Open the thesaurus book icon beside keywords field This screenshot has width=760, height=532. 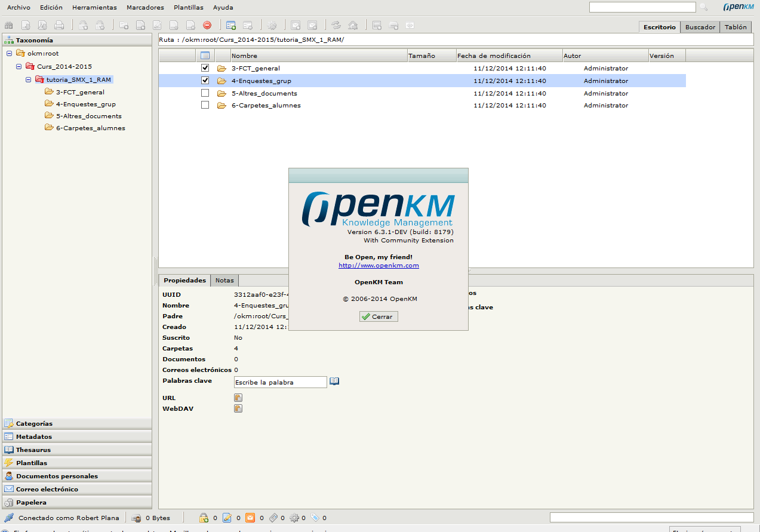click(x=334, y=382)
